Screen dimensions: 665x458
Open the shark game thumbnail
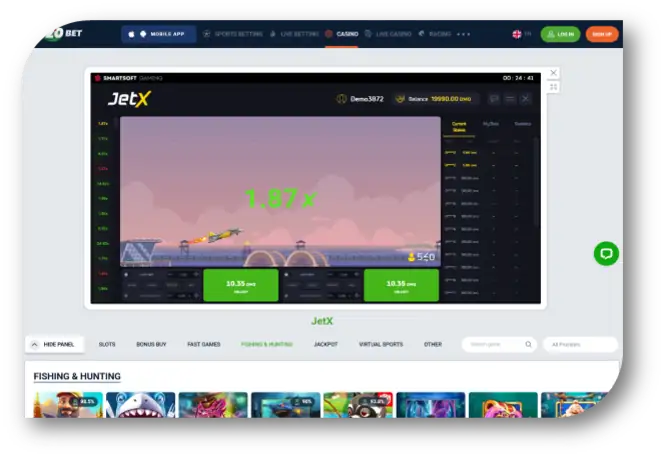click(140, 405)
